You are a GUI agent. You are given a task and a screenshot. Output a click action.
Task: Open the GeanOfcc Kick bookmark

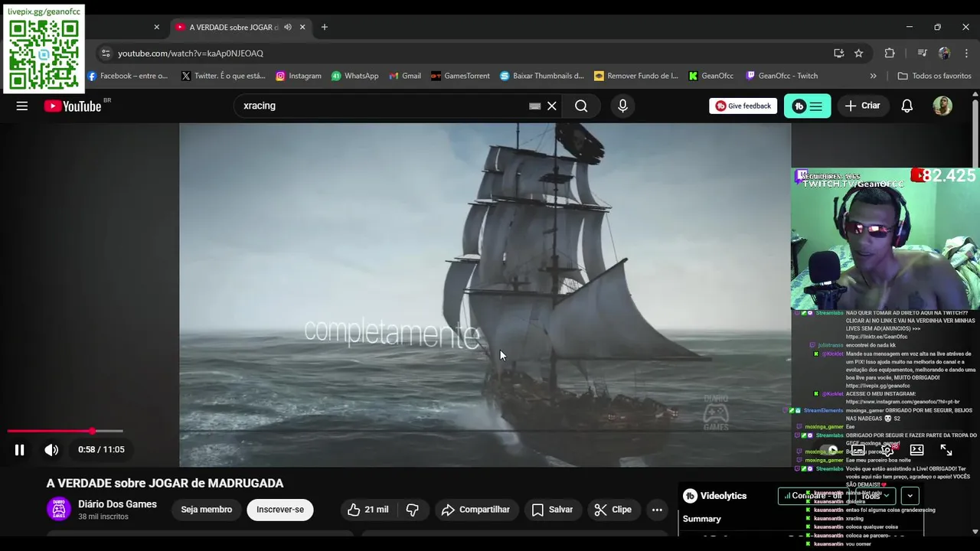tap(711, 76)
